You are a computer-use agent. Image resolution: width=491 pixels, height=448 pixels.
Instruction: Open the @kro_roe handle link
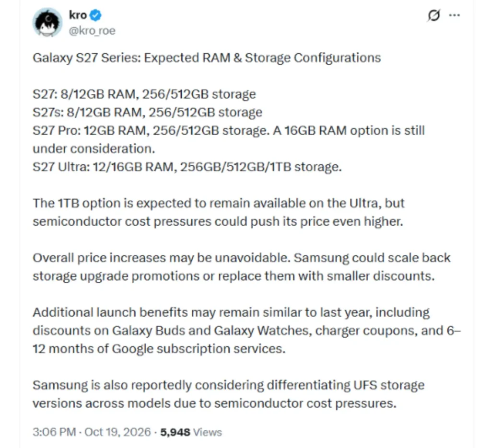[92, 31]
